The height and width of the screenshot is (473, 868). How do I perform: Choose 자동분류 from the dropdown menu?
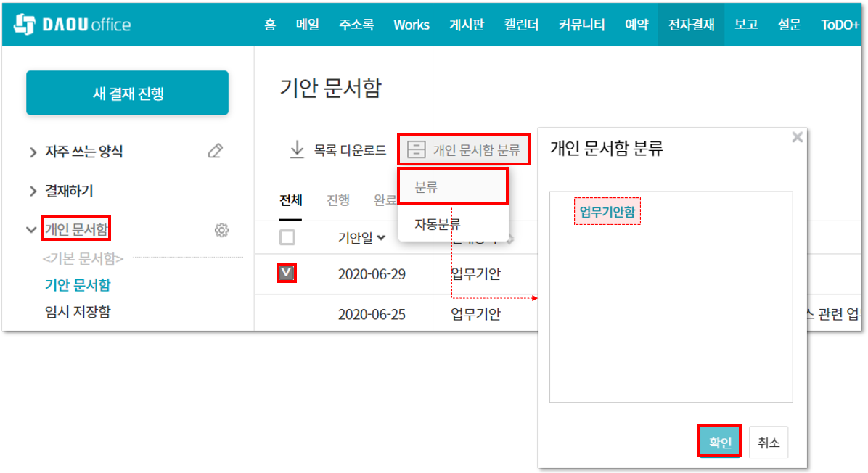coord(437,223)
